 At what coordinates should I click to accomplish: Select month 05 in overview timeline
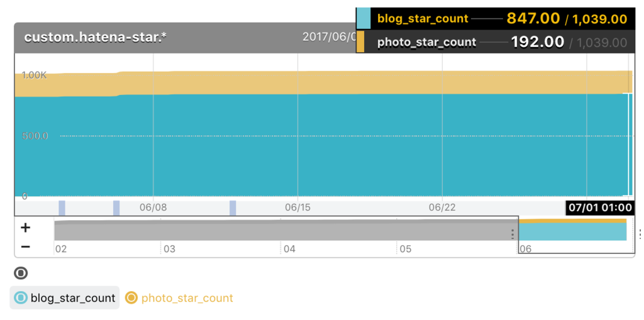coord(406,249)
